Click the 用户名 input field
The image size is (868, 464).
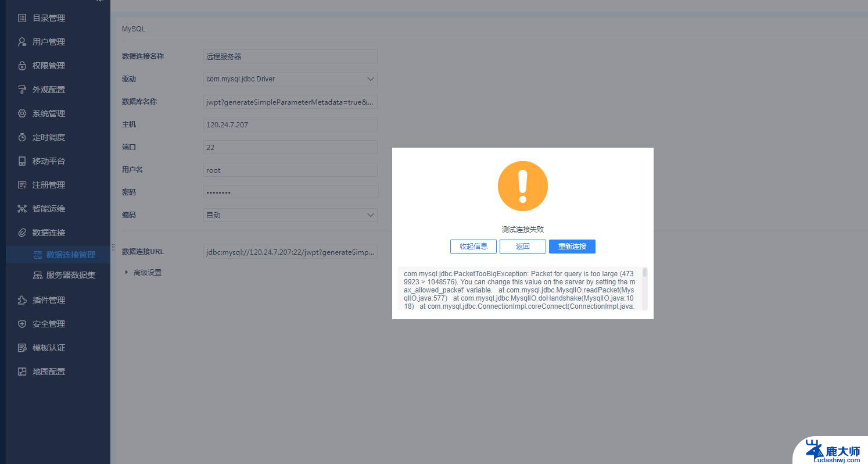click(290, 170)
